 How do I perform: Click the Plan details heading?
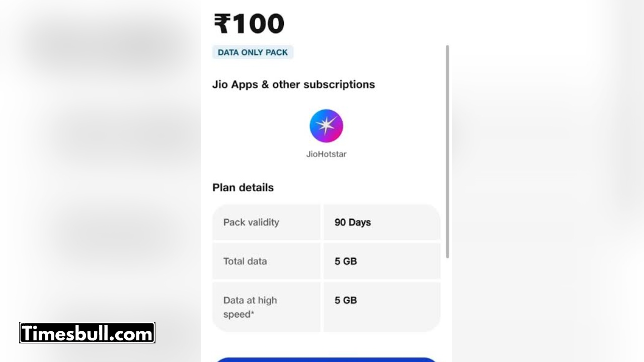click(x=243, y=188)
